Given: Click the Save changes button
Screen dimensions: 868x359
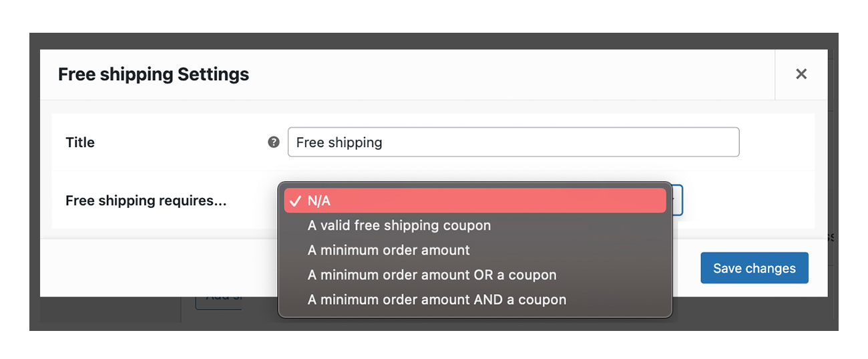Looking at the screenshot, I should [x=754, y=268].
